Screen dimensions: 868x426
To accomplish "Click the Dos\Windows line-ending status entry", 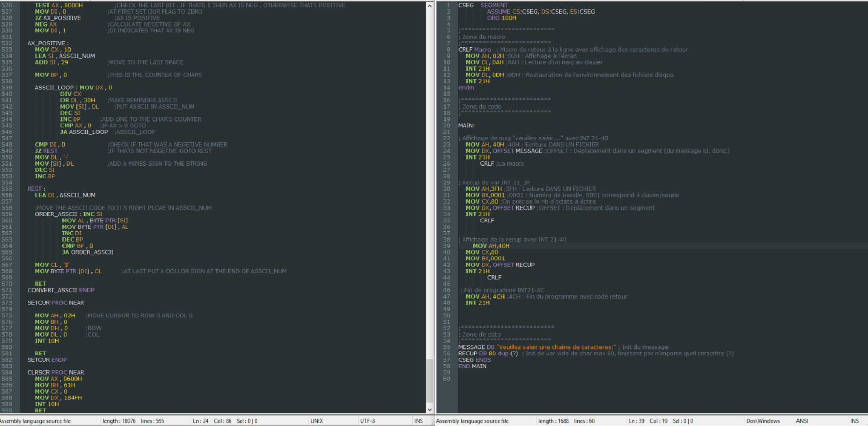I will tap(763, 421).
